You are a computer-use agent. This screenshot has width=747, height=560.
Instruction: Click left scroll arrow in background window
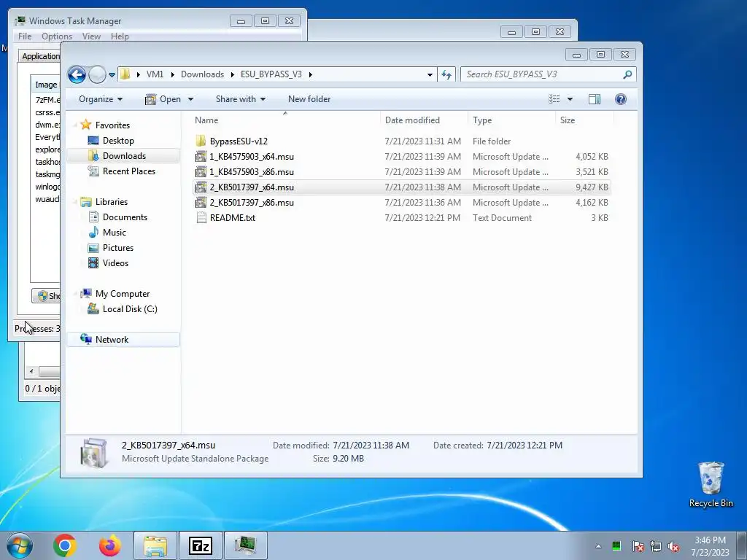pyautogui.click(x=32, y=371)
